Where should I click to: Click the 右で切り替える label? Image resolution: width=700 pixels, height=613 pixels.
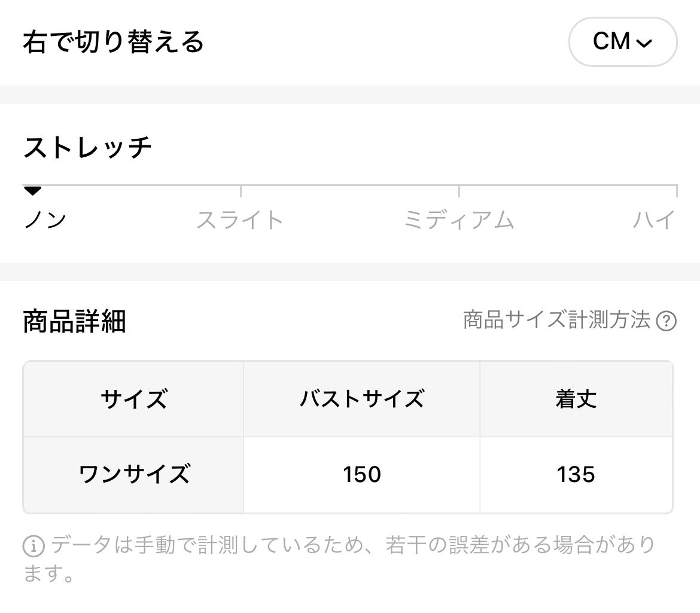click(x=114, y=42)
